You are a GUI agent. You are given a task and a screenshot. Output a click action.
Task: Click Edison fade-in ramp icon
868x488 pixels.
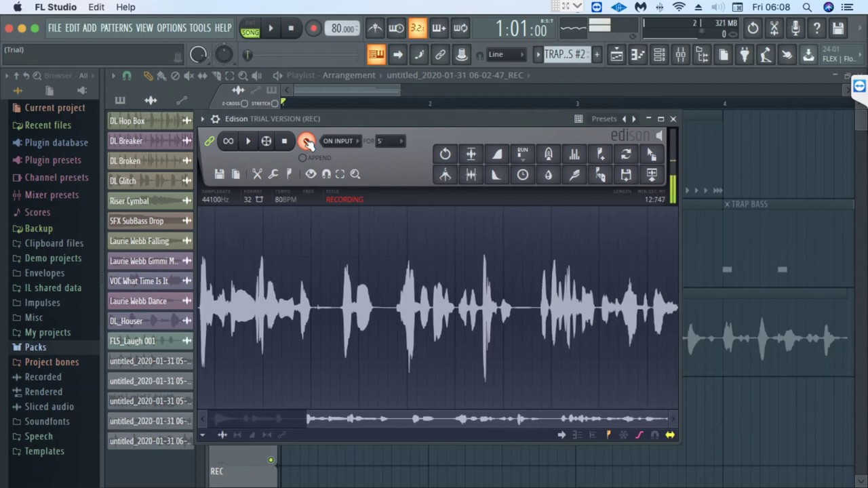coord(496,154)
